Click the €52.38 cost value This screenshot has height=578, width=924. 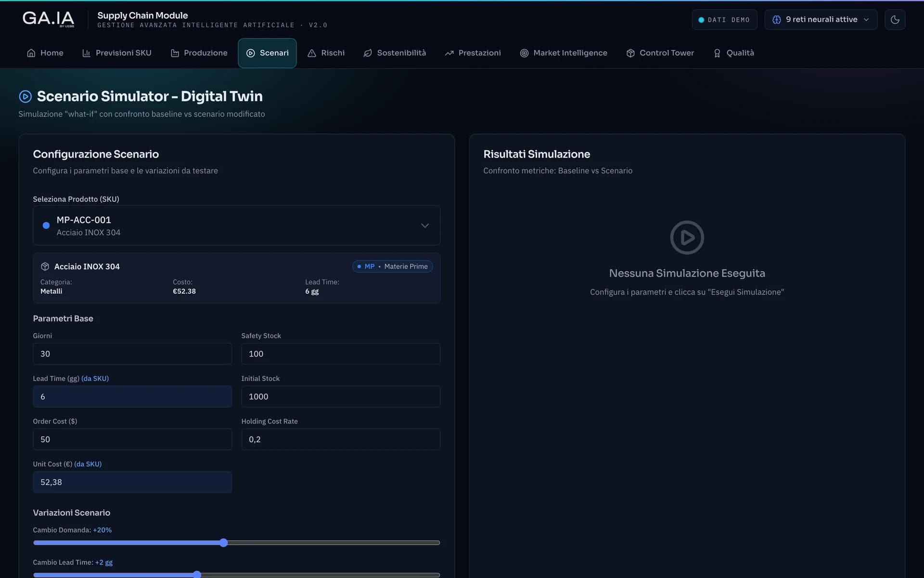[x=184, y=291]
